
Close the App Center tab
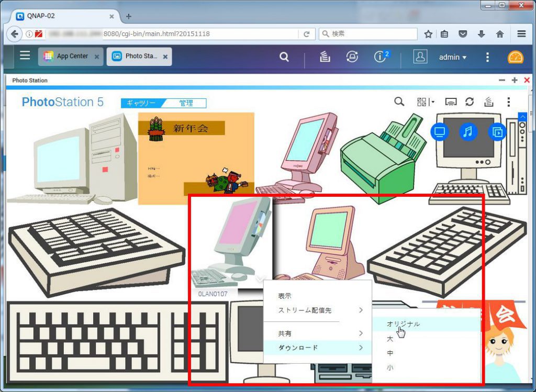click(97, 57)
